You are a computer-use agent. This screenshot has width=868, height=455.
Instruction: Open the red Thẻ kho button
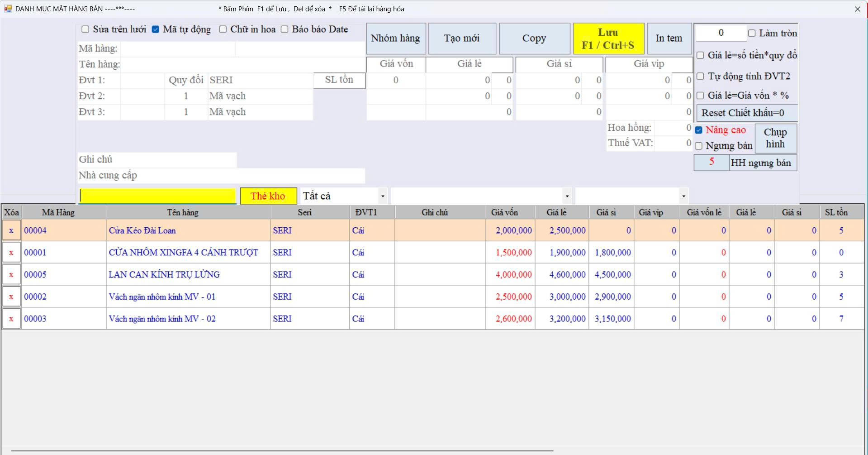tap(268, 196)
